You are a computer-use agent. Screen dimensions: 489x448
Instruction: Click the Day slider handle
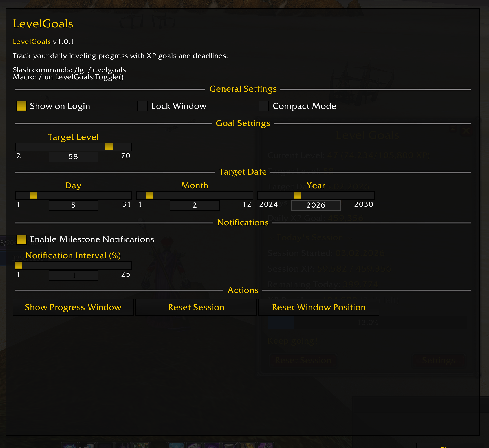(33, 195)
